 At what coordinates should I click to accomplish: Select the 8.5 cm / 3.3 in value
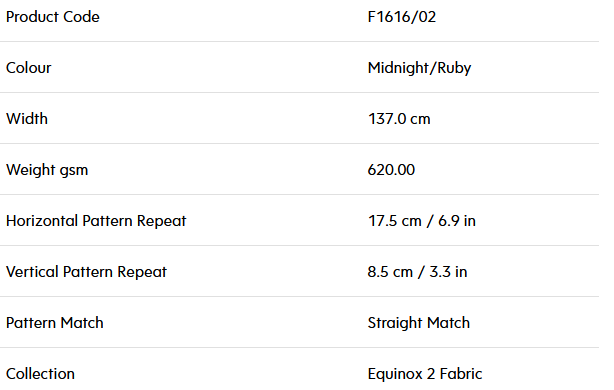coord(417,272)
